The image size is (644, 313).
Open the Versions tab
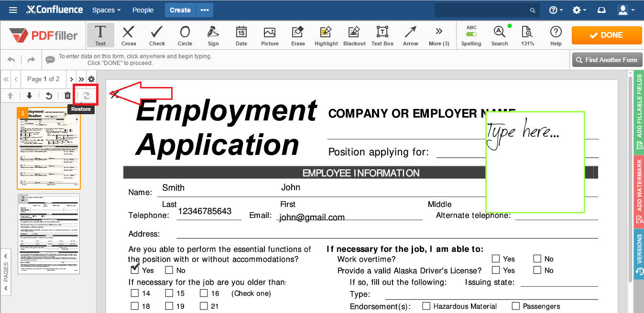click(x=639, y=254)
